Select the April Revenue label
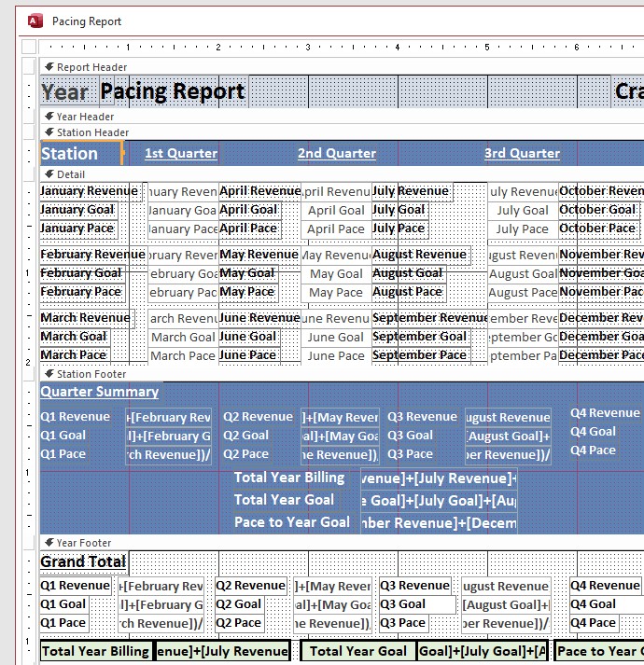 [x=259, y=191]
